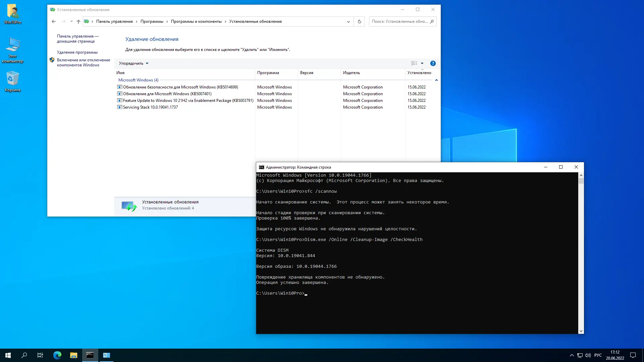Viewport: 644px width, 362px height.
Task: Open the volume icon in system tray
Action: tap(588, 355)
